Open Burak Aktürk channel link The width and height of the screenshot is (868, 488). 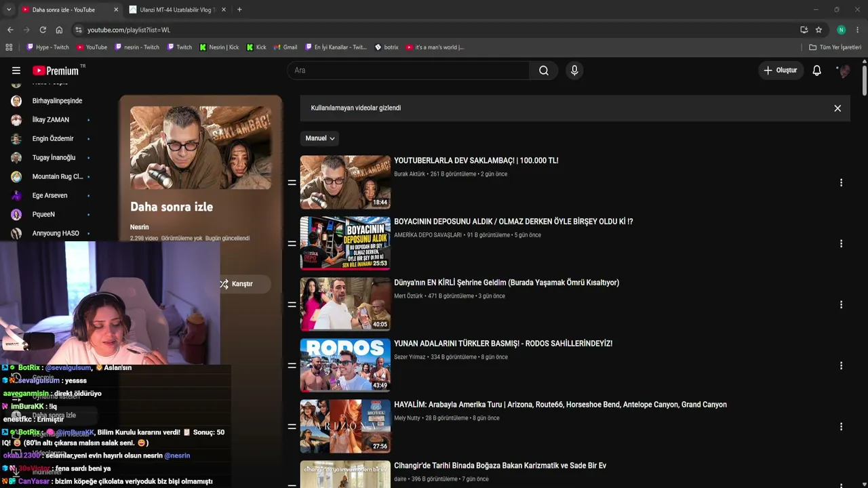coord(410,174)
